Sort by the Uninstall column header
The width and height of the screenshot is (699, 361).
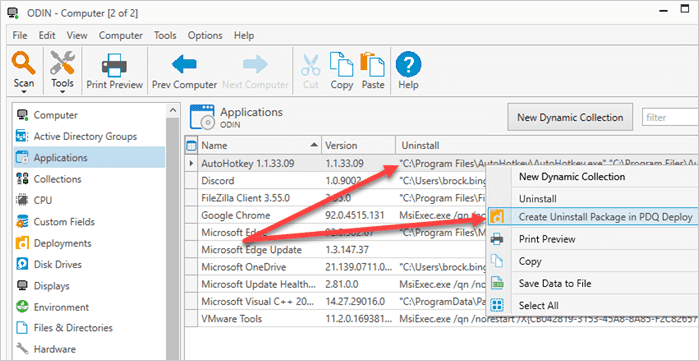click(x=547, y=145)
